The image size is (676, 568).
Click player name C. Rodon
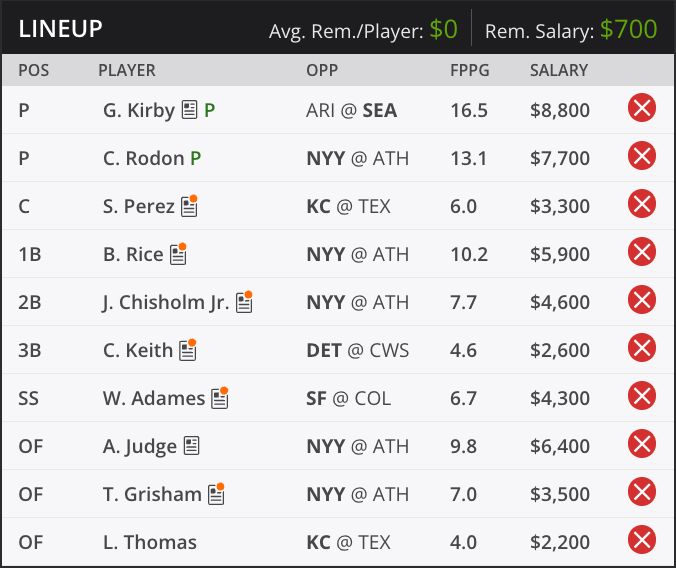[x=144, y=158]
